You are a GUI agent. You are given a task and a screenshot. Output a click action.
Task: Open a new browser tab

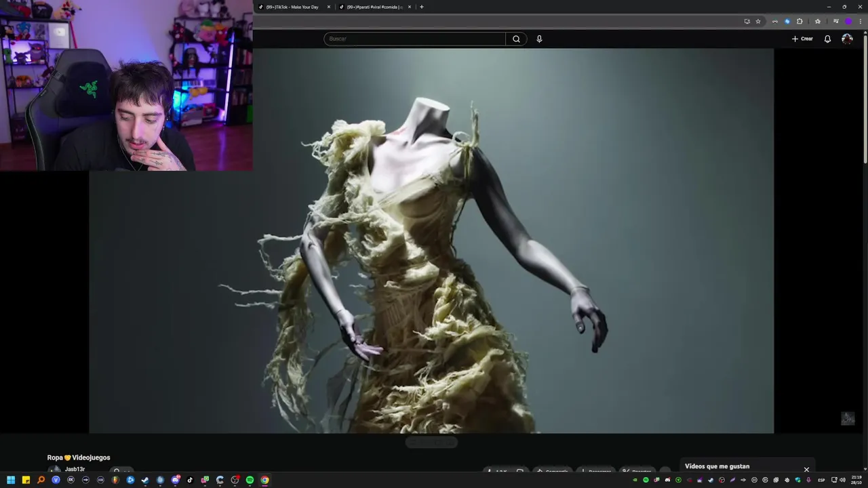[422, 7]
